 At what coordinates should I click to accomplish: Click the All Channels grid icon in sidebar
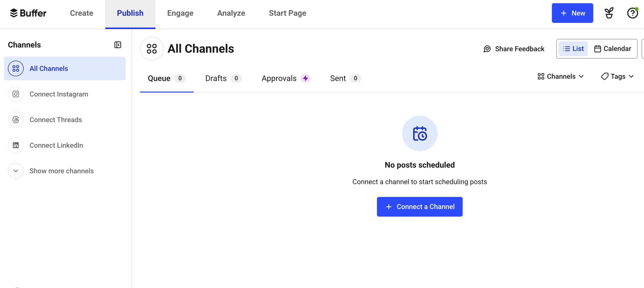click(x=16, y=68)
